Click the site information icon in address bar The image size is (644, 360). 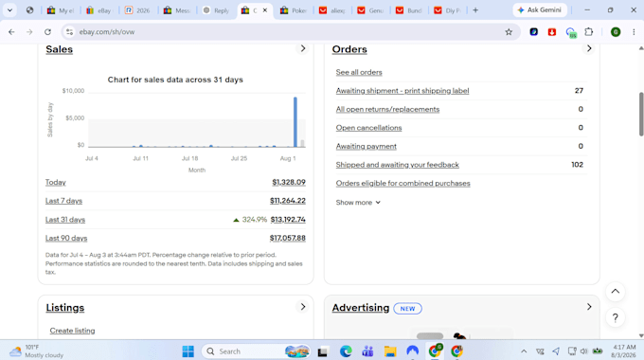point(69,32)
